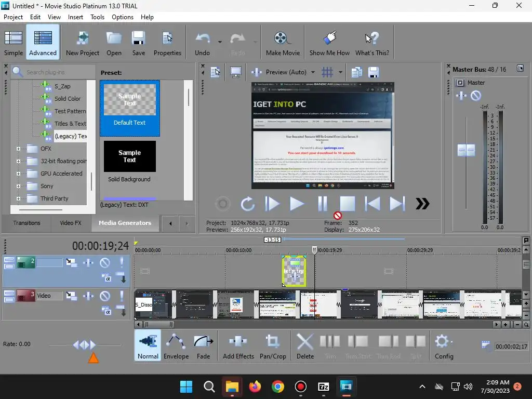
Task: Open Pan/Crop tool
Action: coord(273,346)
